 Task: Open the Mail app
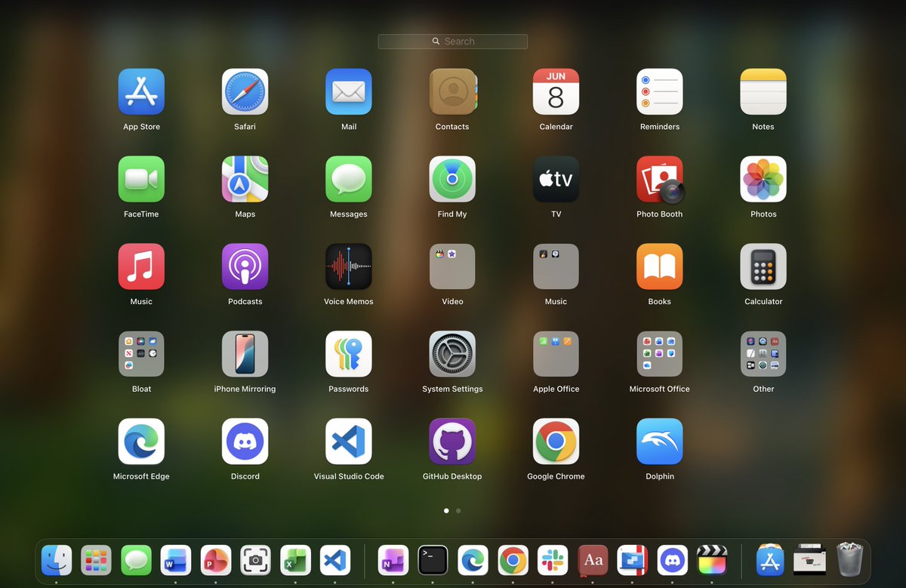[x=348, y=91]
